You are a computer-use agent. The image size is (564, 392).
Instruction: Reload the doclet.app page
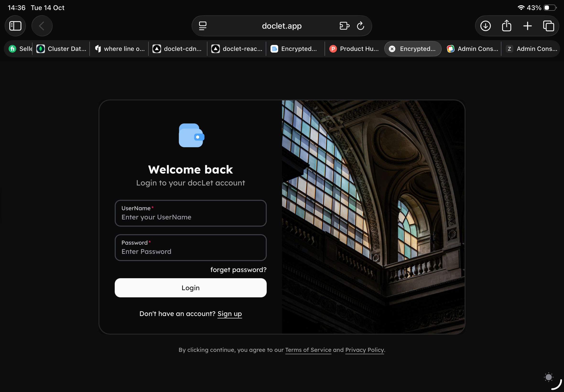coord(360,26)
